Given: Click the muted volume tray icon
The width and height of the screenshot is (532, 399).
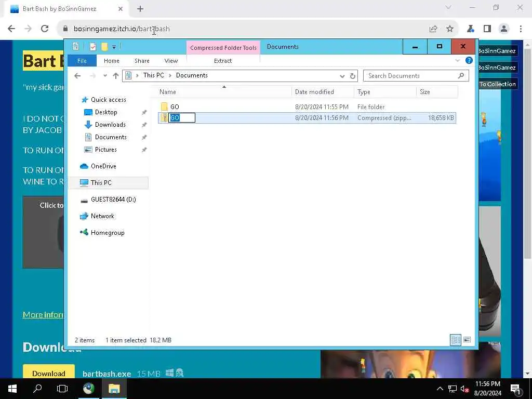Looking at the screenshot, I should coord(464,389).
